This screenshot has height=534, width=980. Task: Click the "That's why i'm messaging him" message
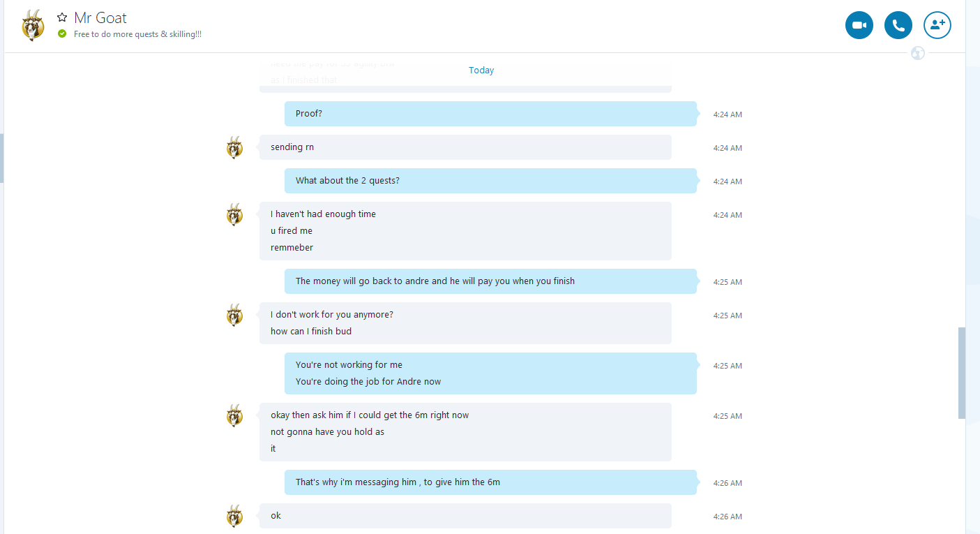pos(398,482)
